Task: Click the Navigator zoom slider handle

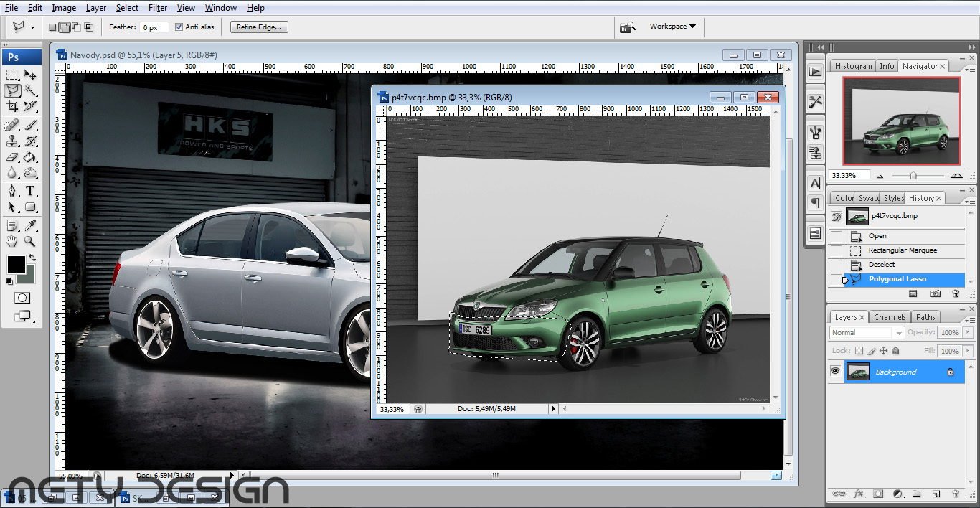Action: click(913, 175)
